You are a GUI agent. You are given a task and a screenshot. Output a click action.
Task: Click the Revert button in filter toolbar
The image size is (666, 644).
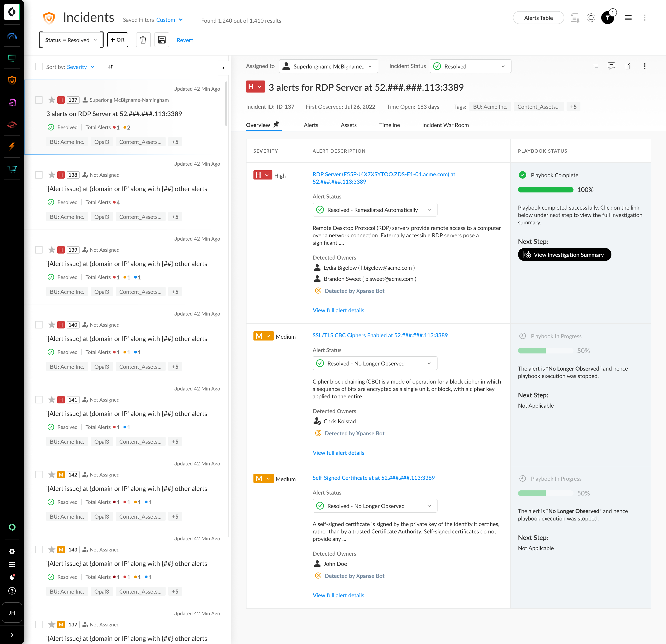coord(184,40)
